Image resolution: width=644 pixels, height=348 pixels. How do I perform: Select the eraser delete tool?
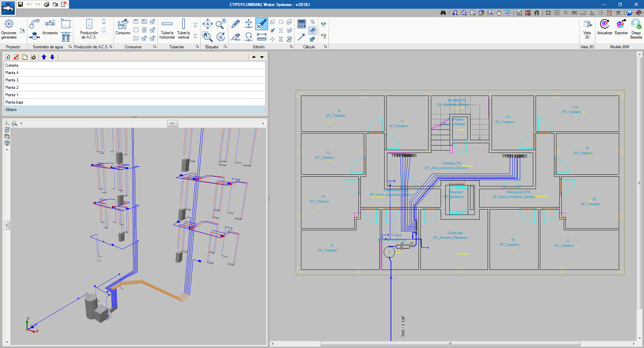click(x=236, y=37)
